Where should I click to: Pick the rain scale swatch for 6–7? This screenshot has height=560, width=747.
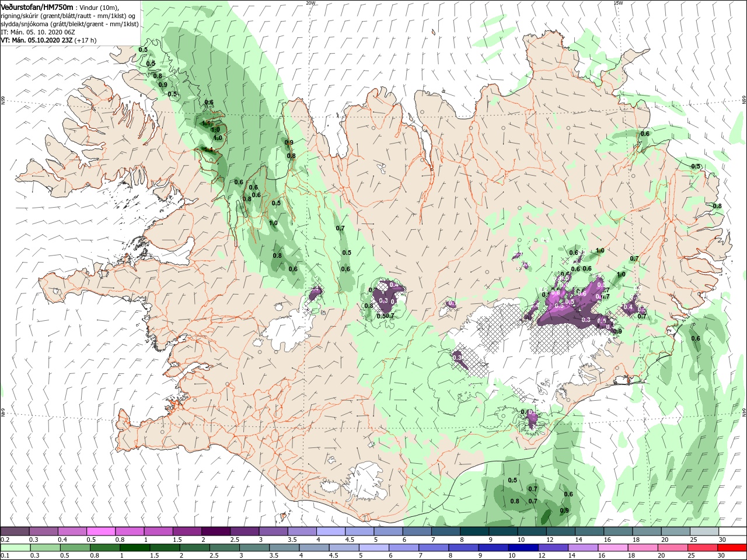pos(403,548)
